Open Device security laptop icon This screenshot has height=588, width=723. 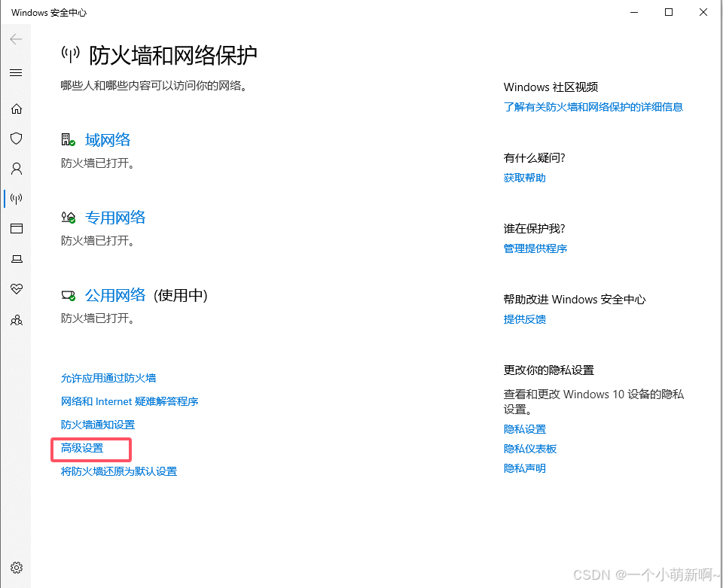16,259
